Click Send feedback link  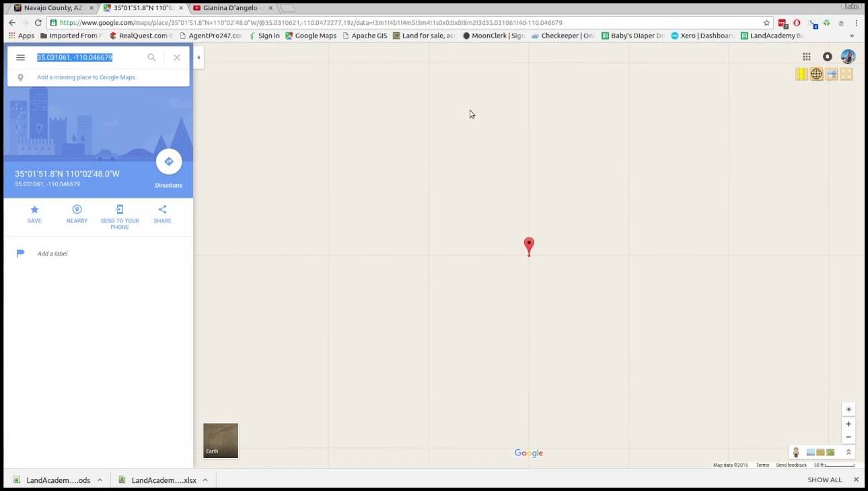pos(791,465)
